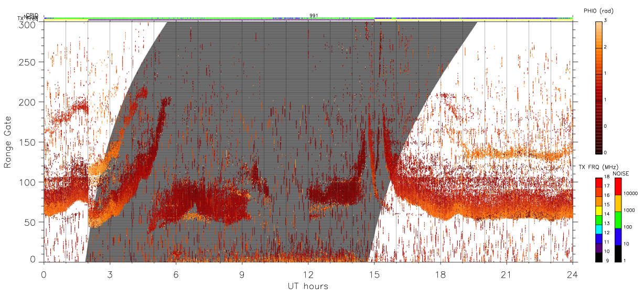
Task: Click the x-axis tick label "6"
Action: pos(176,274)
